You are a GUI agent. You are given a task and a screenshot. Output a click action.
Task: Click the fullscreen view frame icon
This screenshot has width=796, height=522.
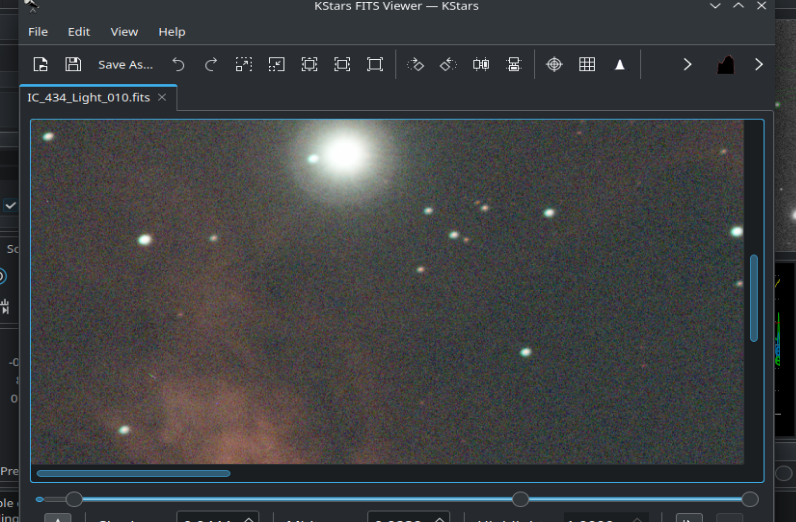coord(375,64)
